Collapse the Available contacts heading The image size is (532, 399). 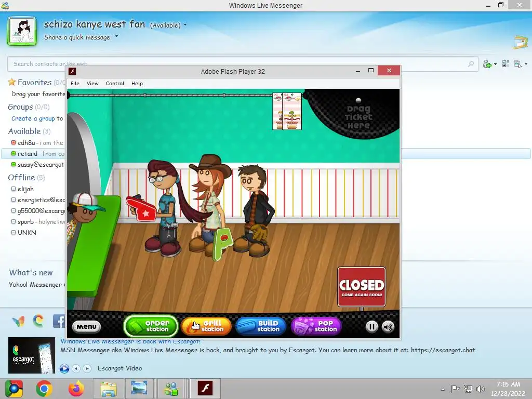tap(24, 131)
